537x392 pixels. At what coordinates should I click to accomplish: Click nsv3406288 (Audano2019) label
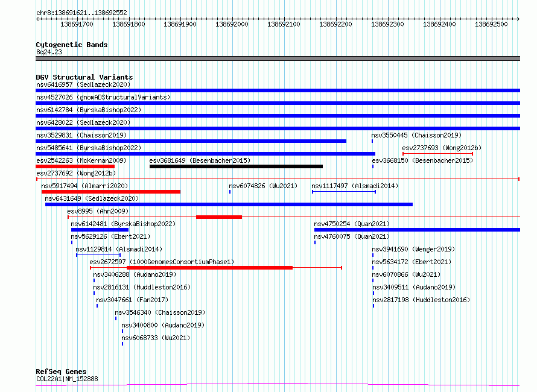tap(135, 274)
